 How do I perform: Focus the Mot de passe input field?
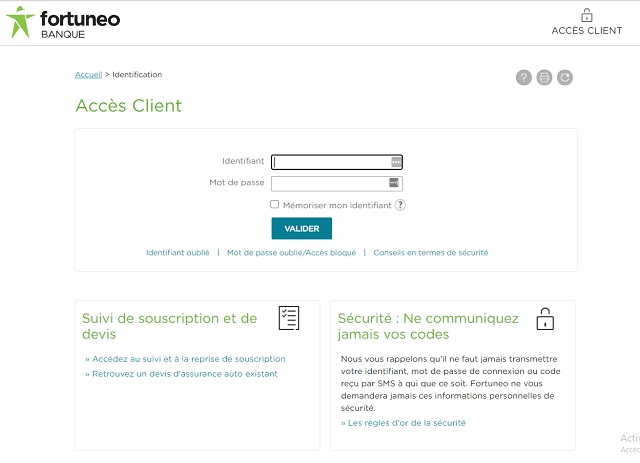tap(337, 184)
